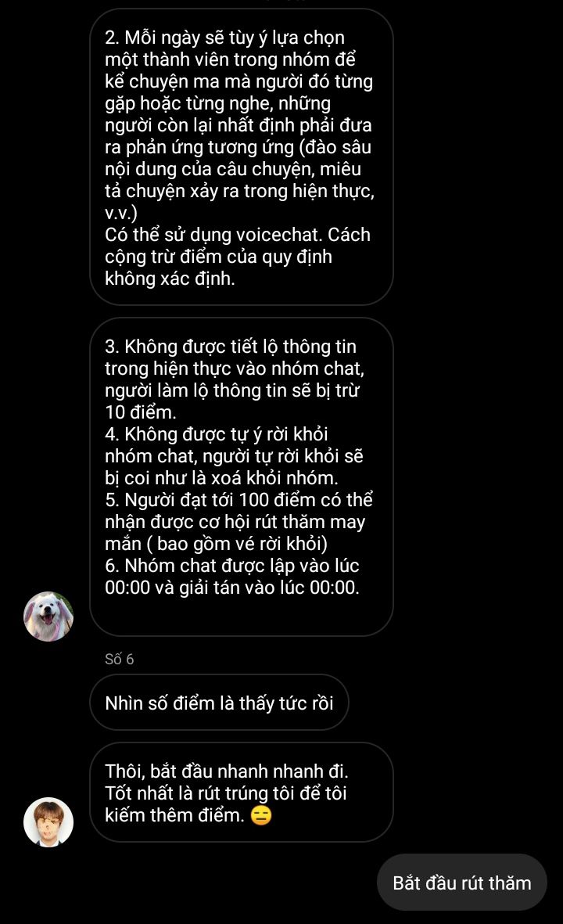Tap the message starting '2. Mỗi ngày sẽ tùy ý'
563x924 pixels.
242,157
